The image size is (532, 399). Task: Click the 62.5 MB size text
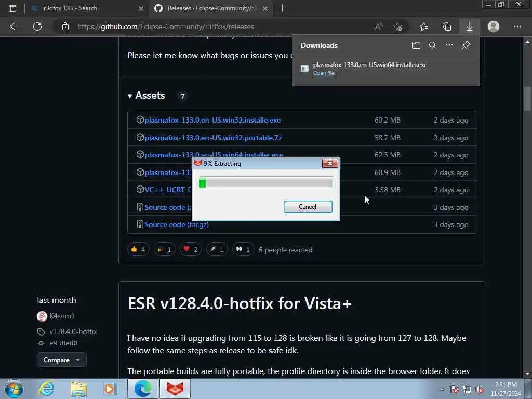coord(387,155)
